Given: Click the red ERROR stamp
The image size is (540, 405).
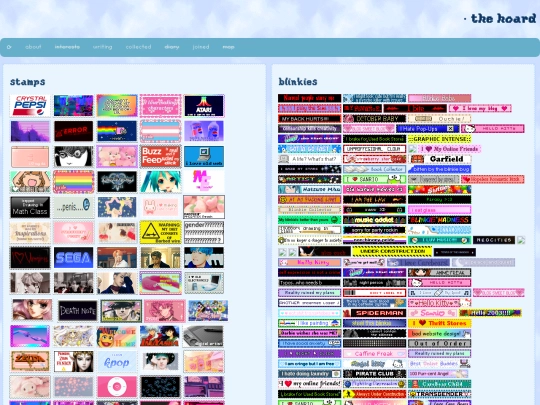Looking at the screenshot, I should pos(73,131).
